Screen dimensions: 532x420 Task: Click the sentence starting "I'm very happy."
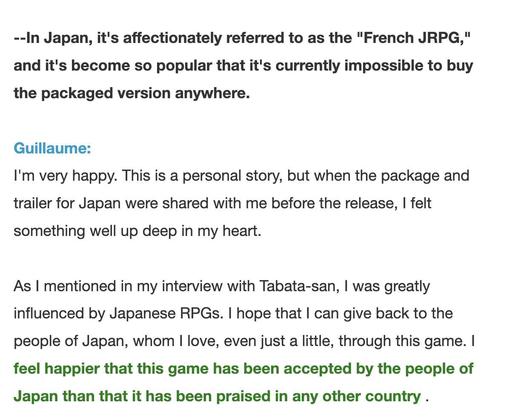[65, 176]
